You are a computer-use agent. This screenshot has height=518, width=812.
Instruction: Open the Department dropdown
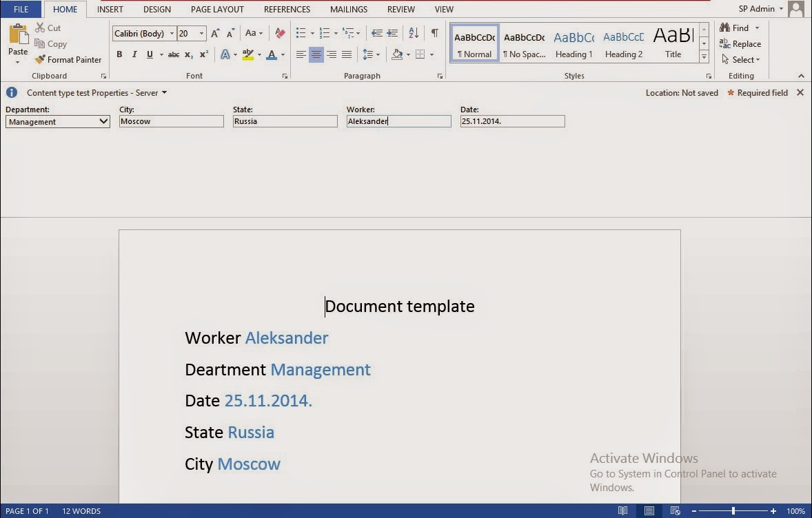pos(103,121)
